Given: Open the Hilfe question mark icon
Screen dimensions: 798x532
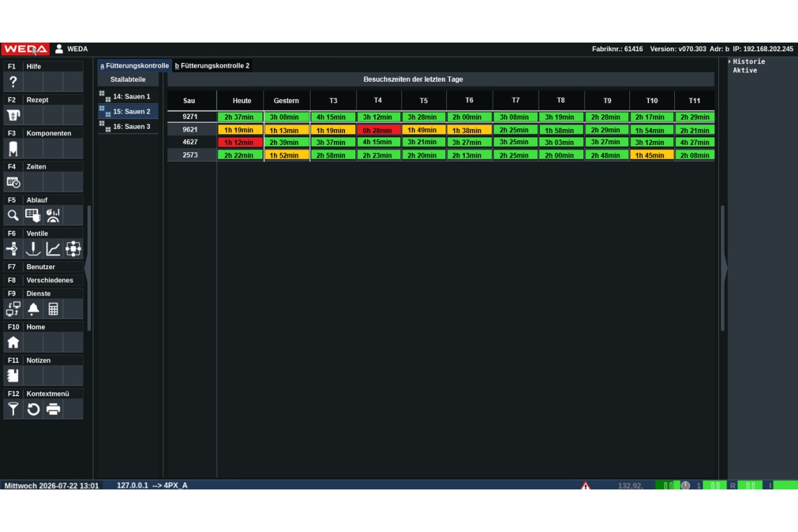Looking at the screenshot, I should point(13,82).
